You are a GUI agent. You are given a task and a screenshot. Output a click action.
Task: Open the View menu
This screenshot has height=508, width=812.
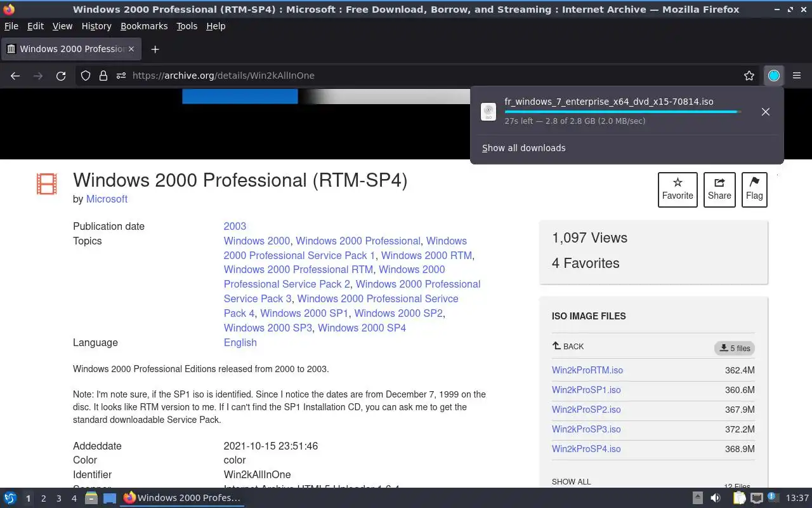[62, 26]
